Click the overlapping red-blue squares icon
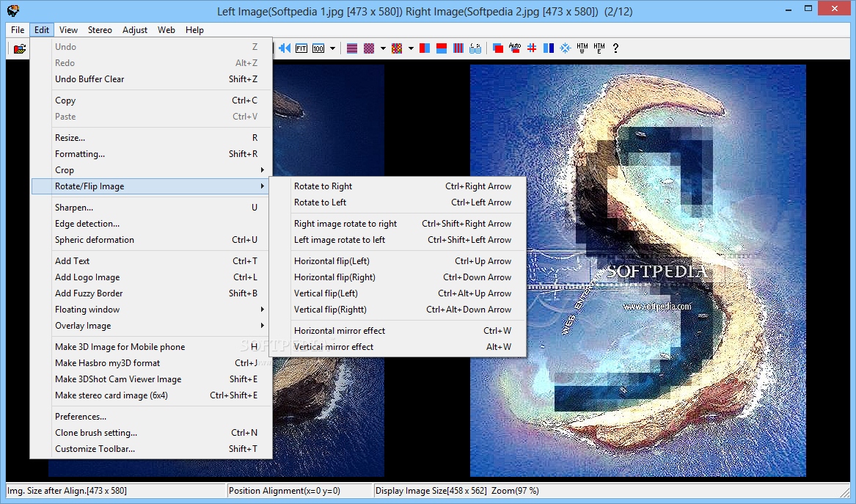Viewport: 856px width, 504px height. [x=498, y=48]
